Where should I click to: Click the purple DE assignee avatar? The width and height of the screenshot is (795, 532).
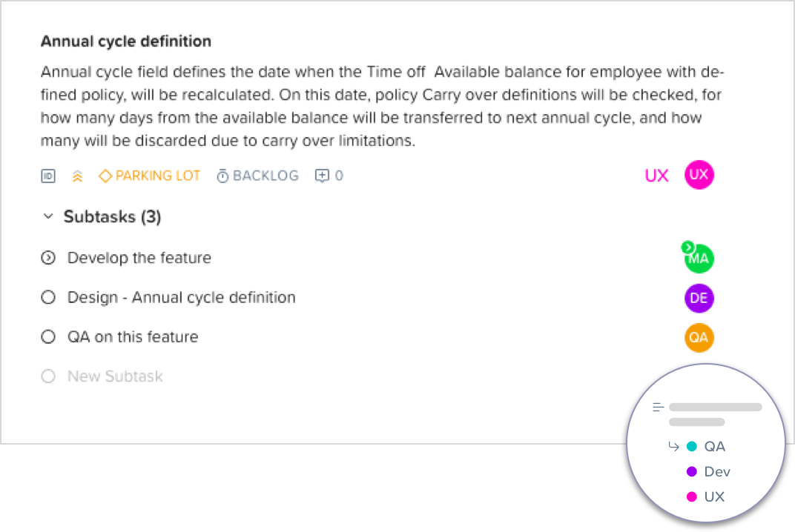[699, 298]
